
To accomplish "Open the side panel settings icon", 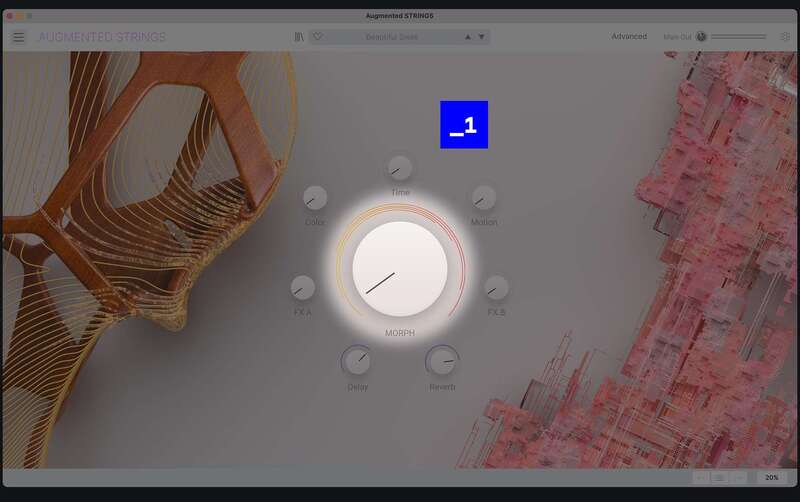I will [x=785, y=37].
